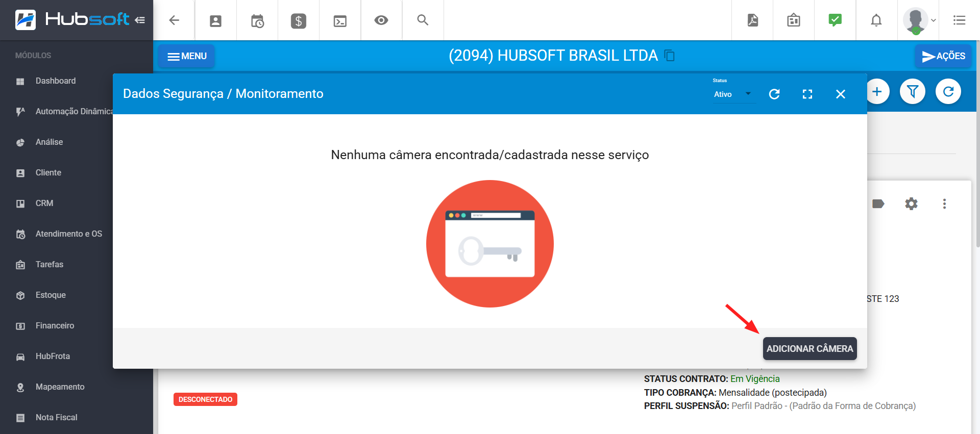
Task: Click the 'Mensalidade (postecipada)' text
Action: (773, 393)
